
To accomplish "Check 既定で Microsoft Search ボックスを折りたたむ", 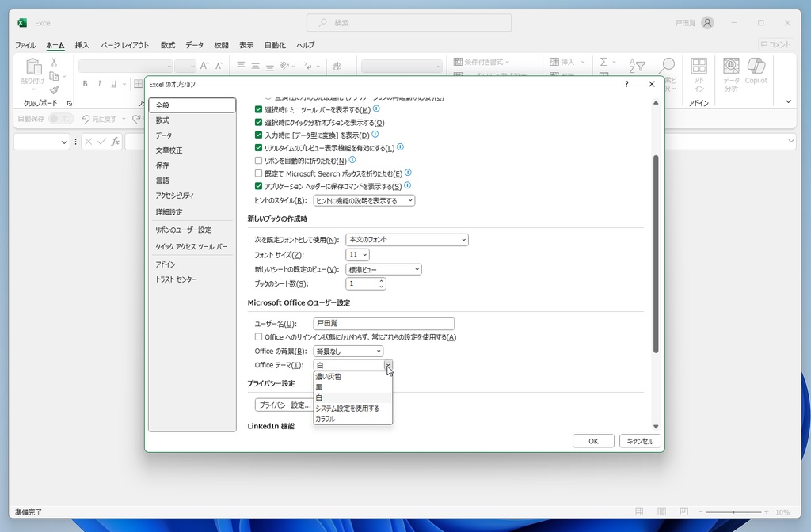I will pyautogui.click(x=259, y=173).
